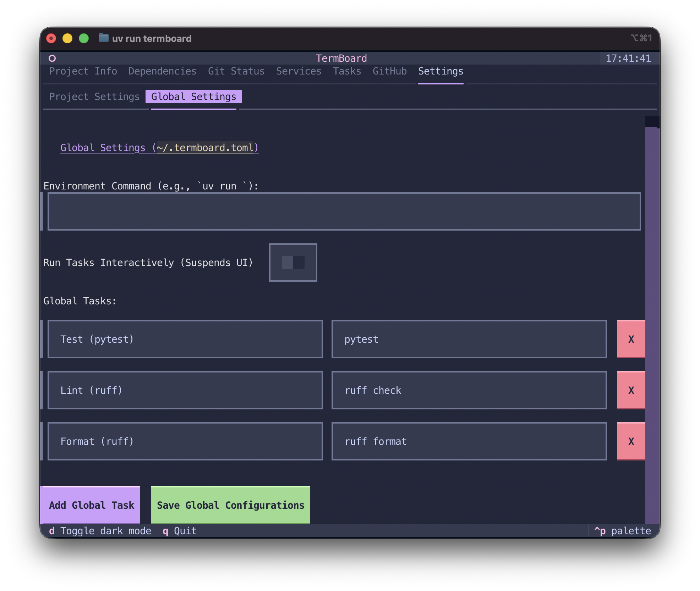Click the folder icon in title bar
Viewport: 700px width, 591px height.
point(103,38)
